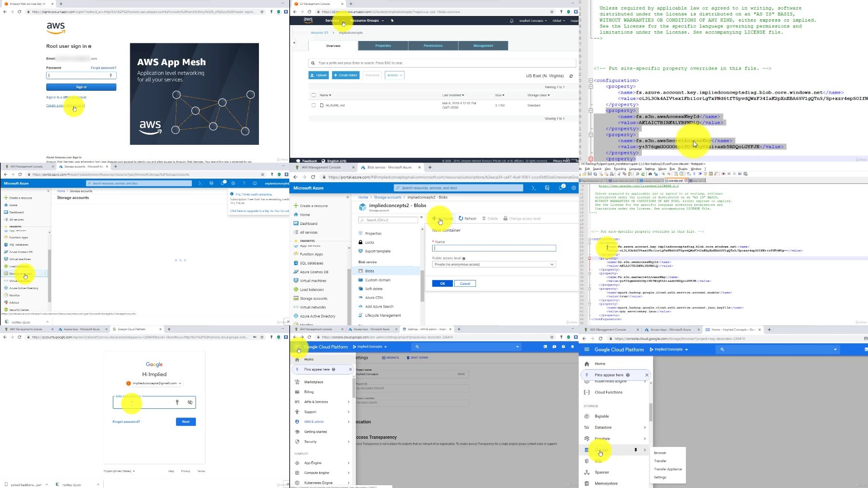Focus the New container Name field

494,248
